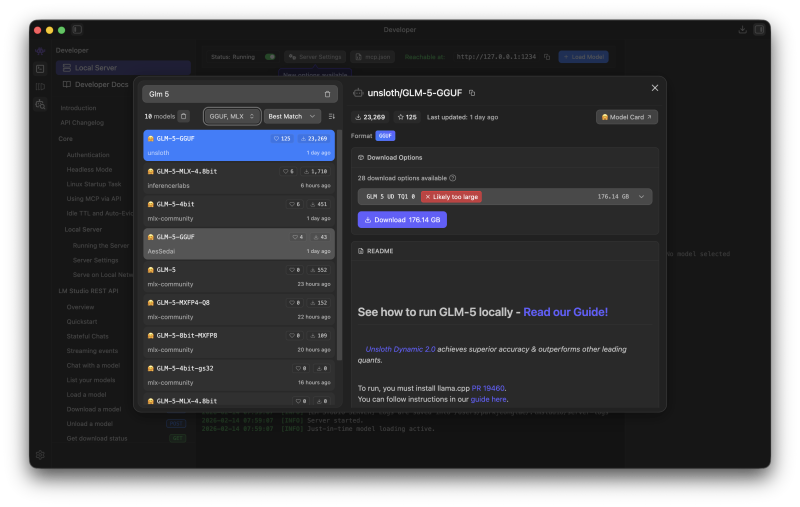This screenshot has height=507, width=800.
Task: Click the llama.cpp PR 19460 link
Action: [x=489, y=387]
